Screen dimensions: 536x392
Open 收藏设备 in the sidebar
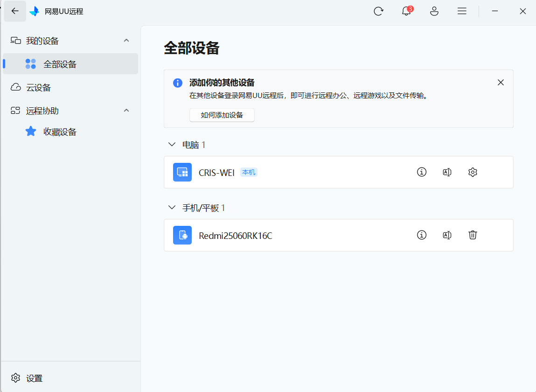(x=70, y=132)
